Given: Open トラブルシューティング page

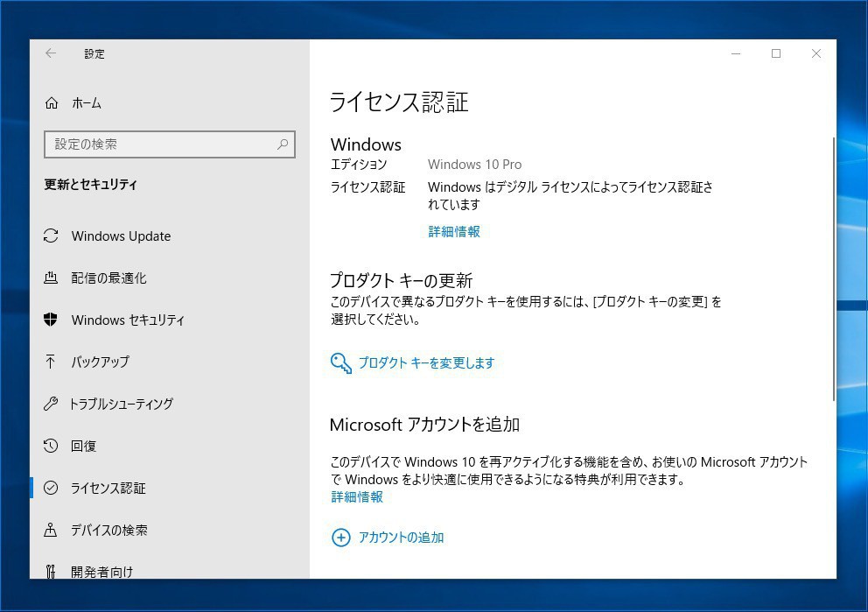Looking at the screenshot, I should 170,404.
